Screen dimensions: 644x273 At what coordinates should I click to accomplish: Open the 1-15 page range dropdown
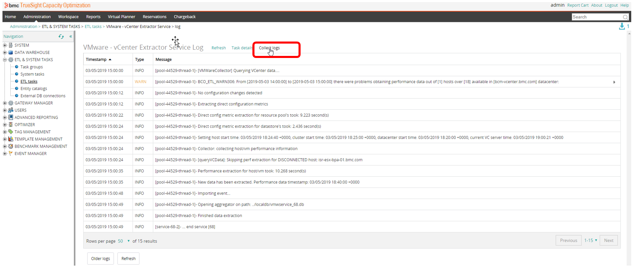click(x=590, y=241)
